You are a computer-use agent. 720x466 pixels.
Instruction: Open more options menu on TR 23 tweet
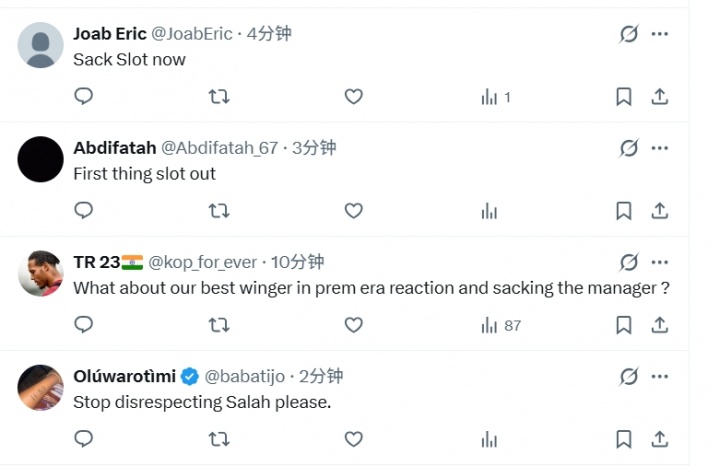point(660,262)
